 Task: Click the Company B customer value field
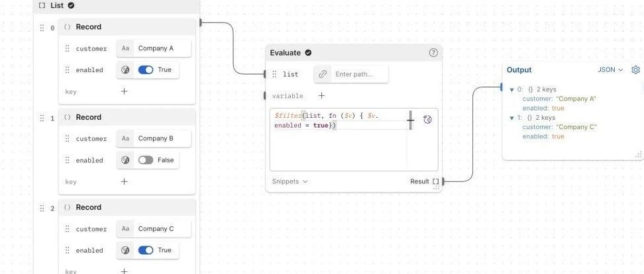(x=162, y=138)
